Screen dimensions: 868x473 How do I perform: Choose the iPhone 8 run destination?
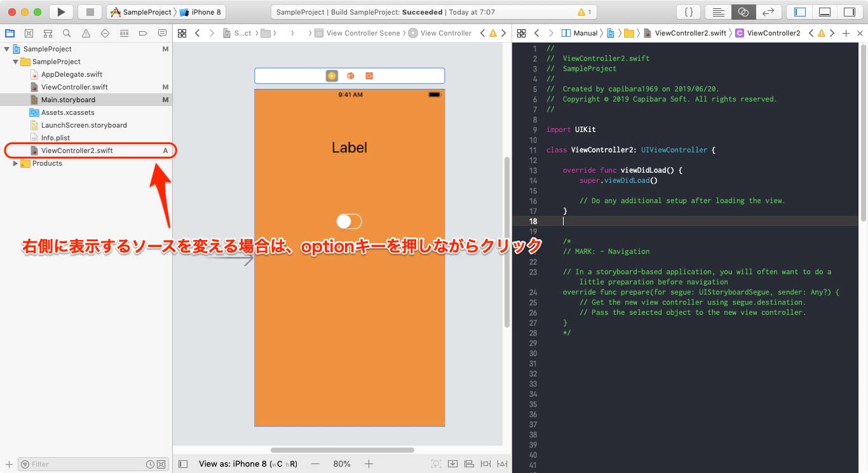tap(201, 12)
